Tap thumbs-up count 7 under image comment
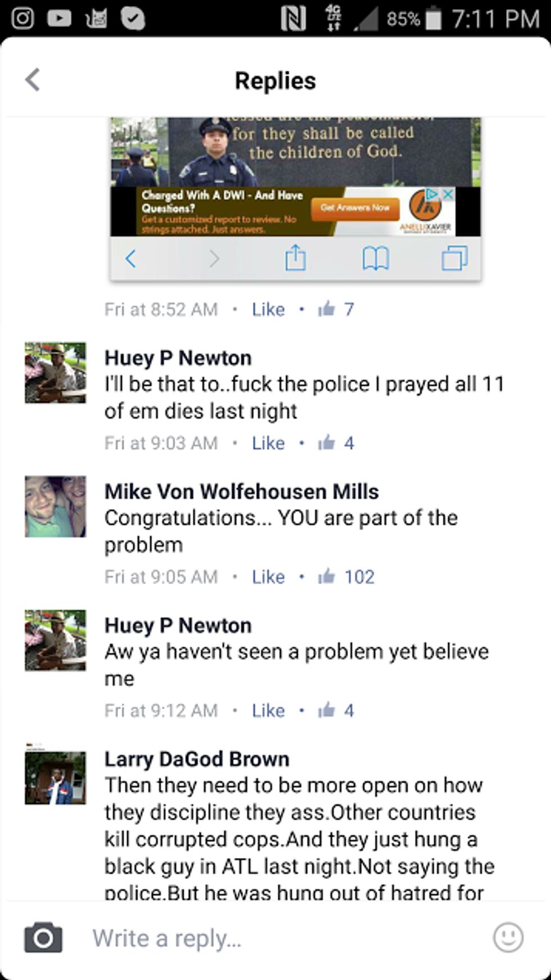This screenshot has width=551, height=980. coord(336,309)
